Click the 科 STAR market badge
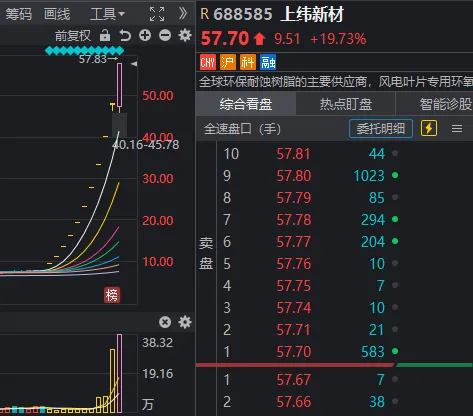The height and width of the screenshot is (416, 473). pos(248,62)
